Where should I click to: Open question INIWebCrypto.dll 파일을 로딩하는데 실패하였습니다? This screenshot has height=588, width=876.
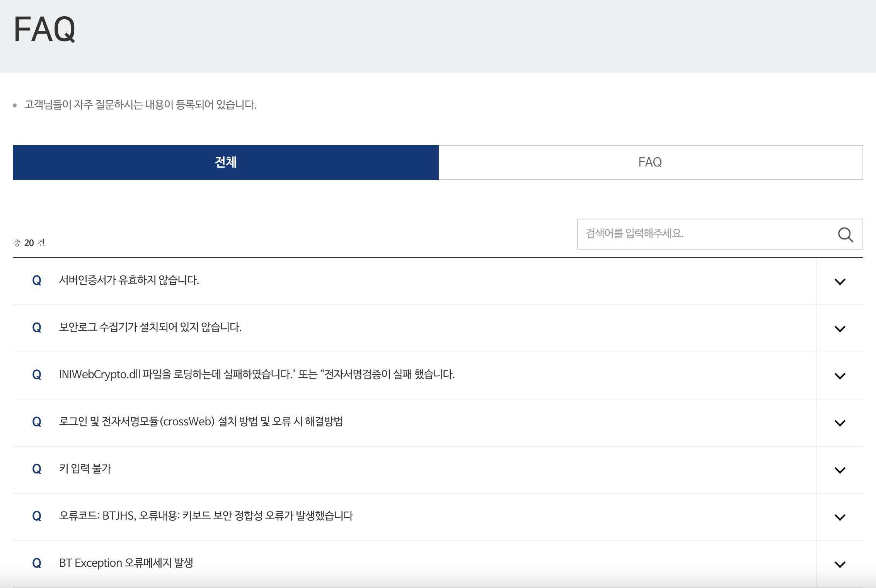(x=257, y=374)
